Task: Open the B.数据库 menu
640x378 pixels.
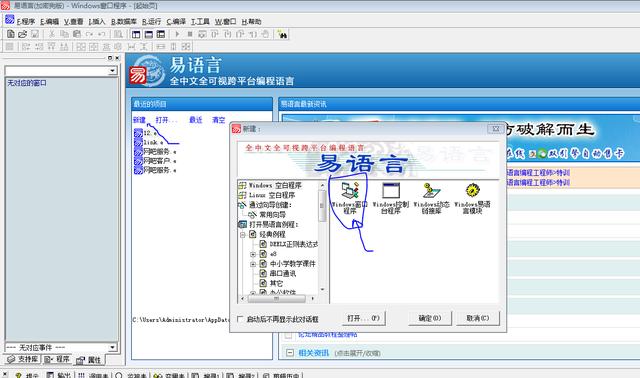Action: 124,22
